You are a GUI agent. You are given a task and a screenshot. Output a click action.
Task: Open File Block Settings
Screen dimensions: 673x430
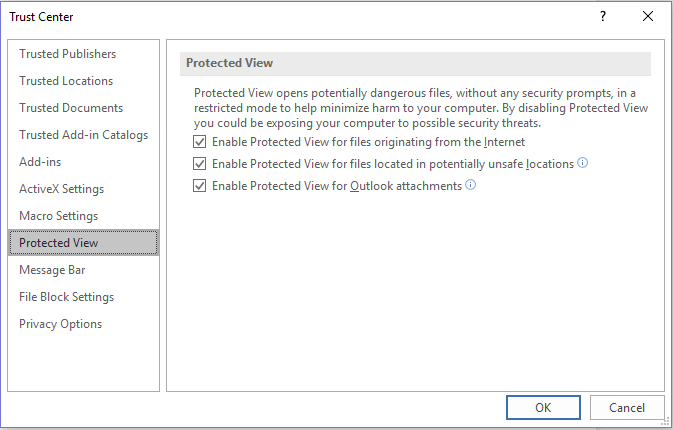(x=66, y=297)
